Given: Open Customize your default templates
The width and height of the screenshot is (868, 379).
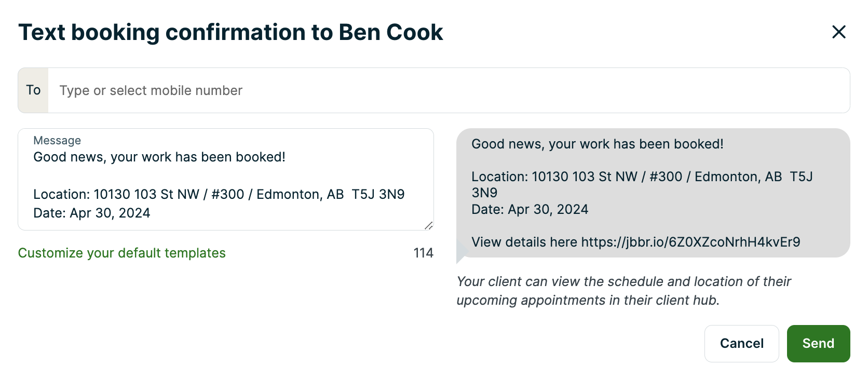Looking at the screenshot, I should 121,253.
